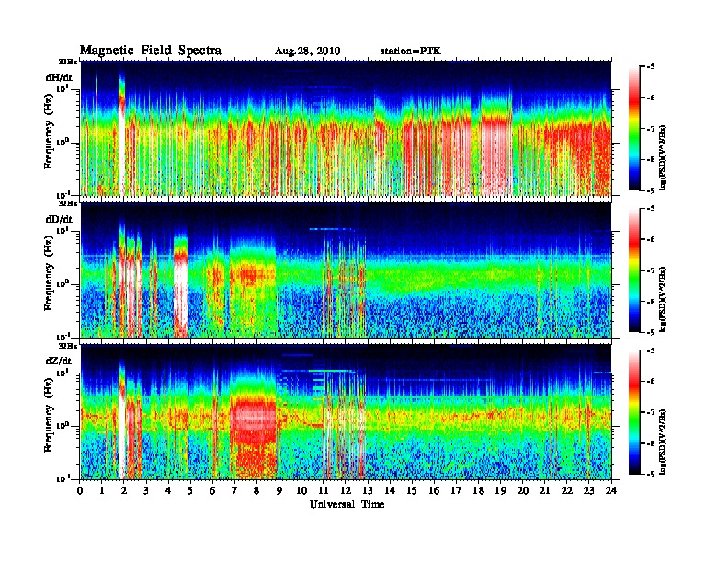728x563 pixels.
Task: Click hour tick label "16" on time axis
Action: pos(434,490)
